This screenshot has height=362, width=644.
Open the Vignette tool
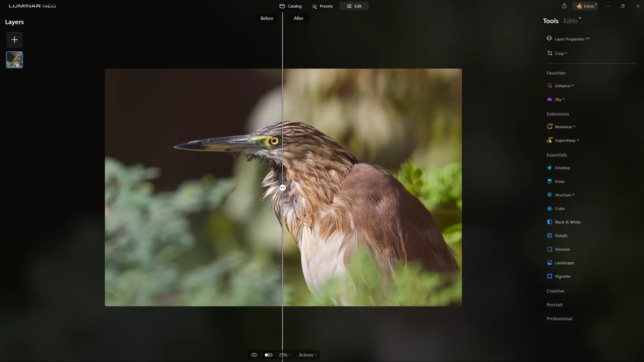tap(562, 276)
